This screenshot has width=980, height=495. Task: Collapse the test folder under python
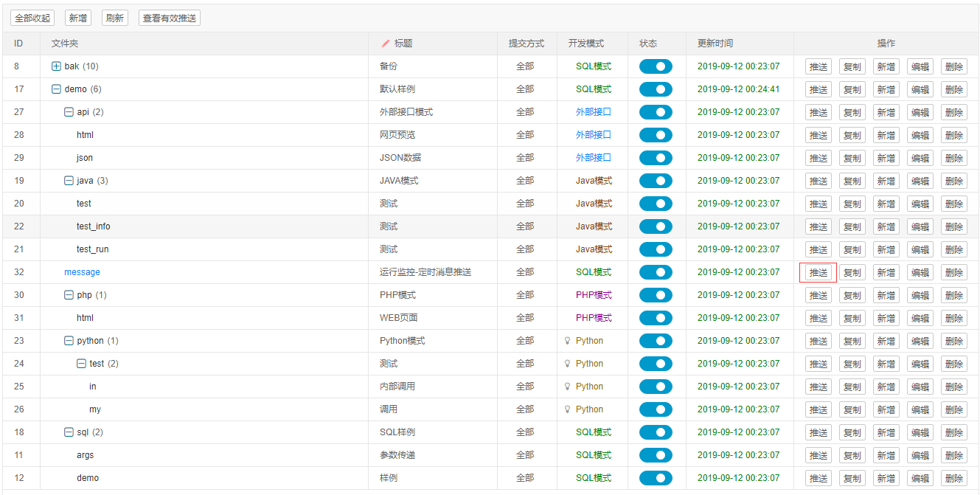coord(81,364)
